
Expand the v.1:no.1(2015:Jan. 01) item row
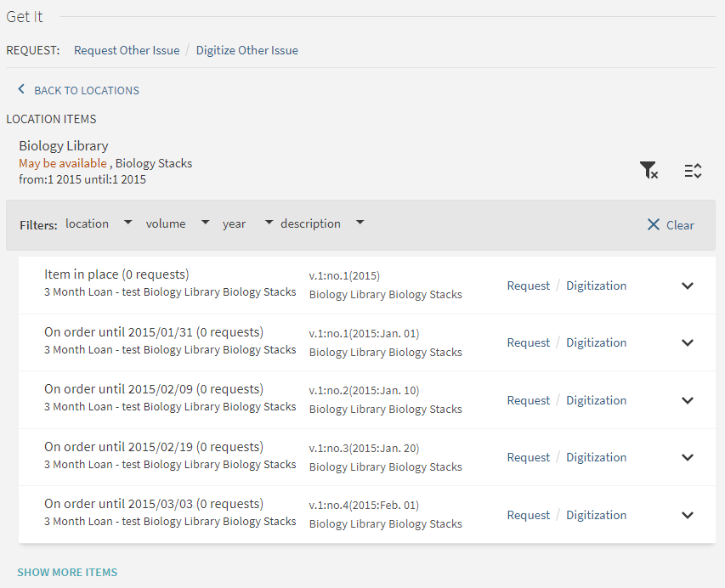pyautogui.click(x=688, y=342)
